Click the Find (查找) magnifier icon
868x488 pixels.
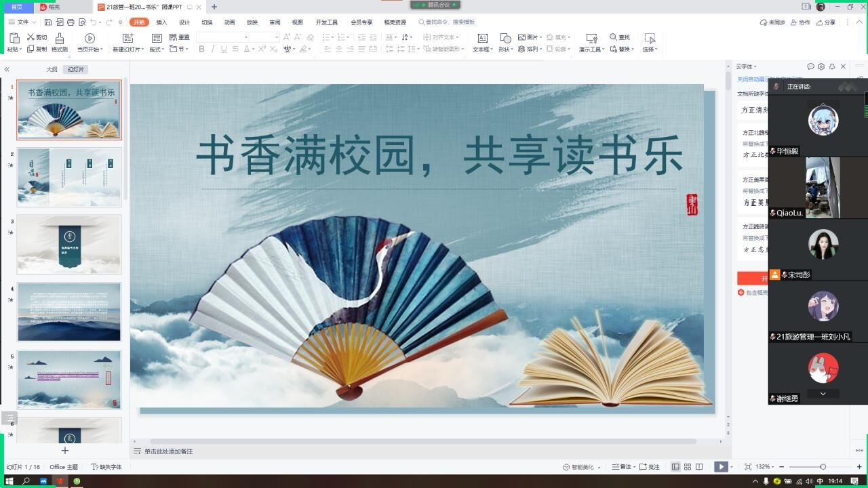(613, 37)
